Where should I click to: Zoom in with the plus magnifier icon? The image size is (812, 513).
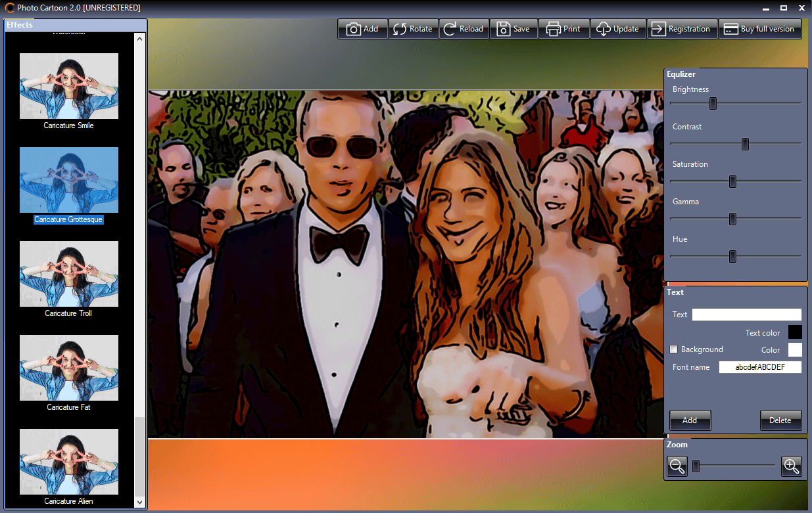(792, 466)
